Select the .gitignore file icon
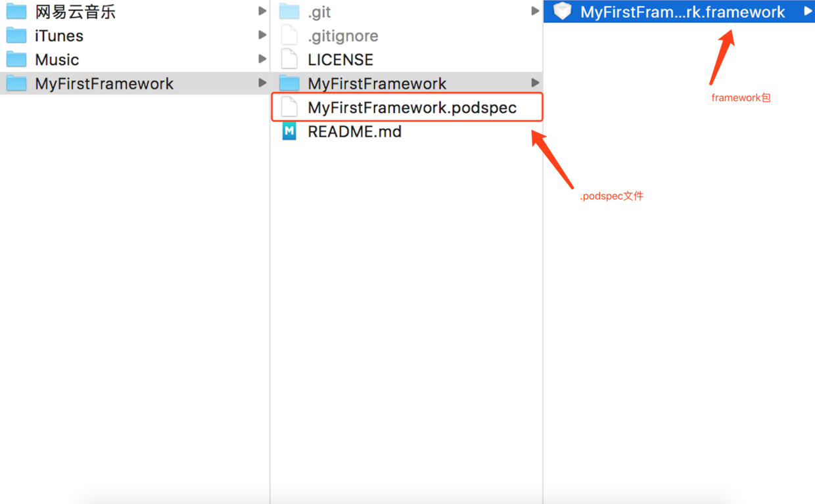815x504 pixels. [289, 35]
